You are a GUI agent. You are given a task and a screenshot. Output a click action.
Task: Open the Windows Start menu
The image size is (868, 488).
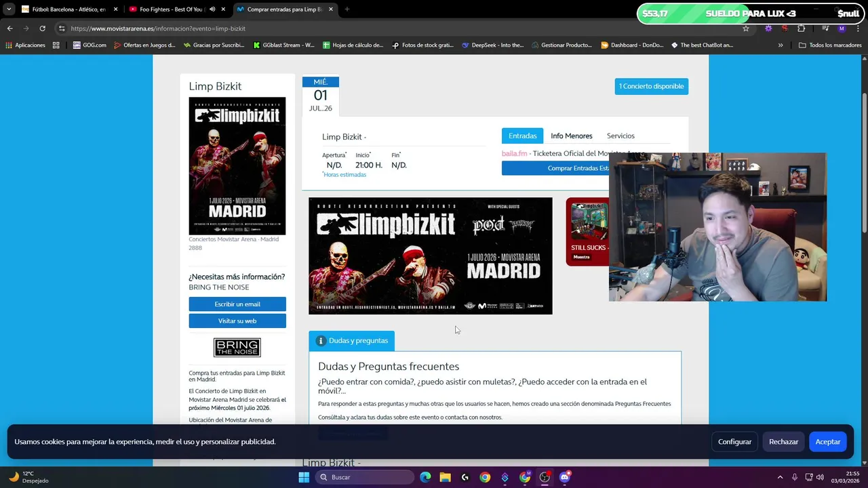point(304,477)
